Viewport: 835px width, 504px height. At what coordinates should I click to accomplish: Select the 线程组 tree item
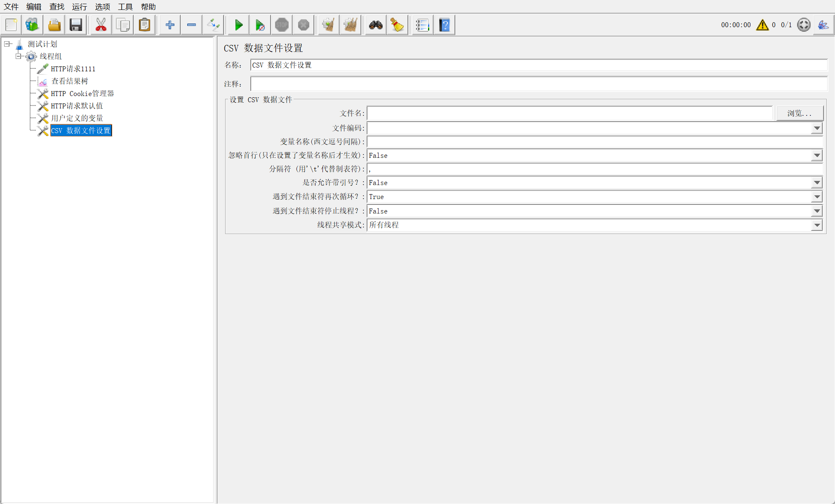[x=51, y=56]
